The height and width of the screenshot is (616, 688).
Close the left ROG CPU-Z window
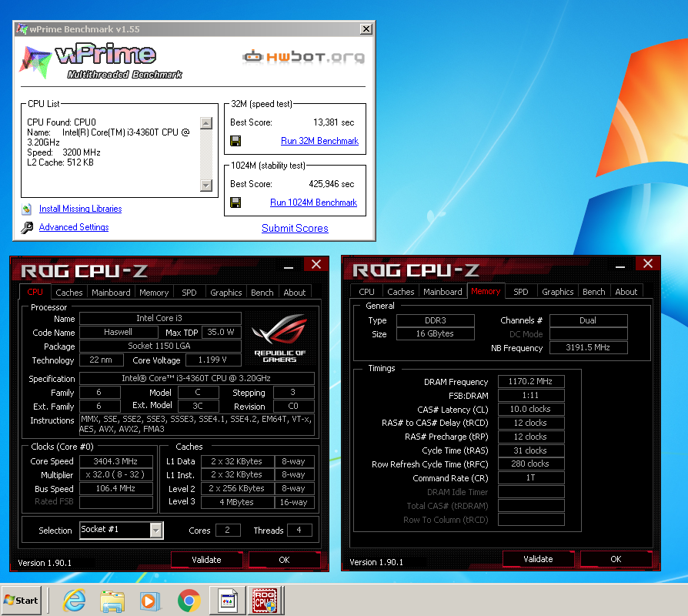pos(316,264)
